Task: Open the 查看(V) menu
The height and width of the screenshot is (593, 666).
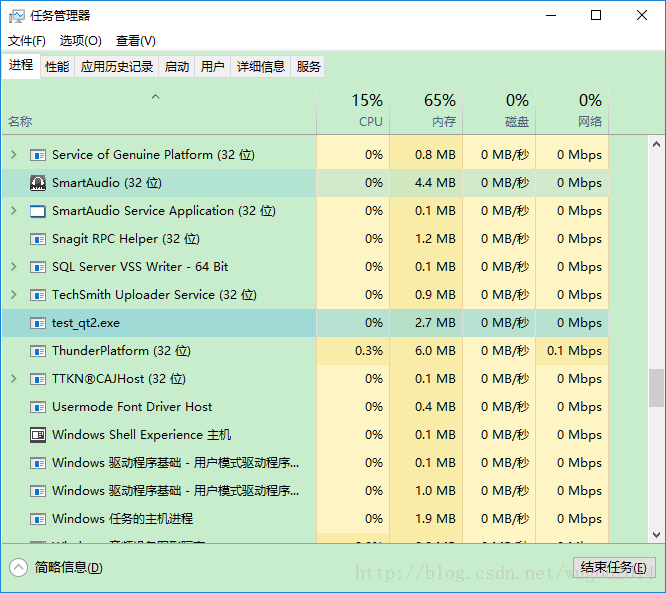Action: point(136,41)
